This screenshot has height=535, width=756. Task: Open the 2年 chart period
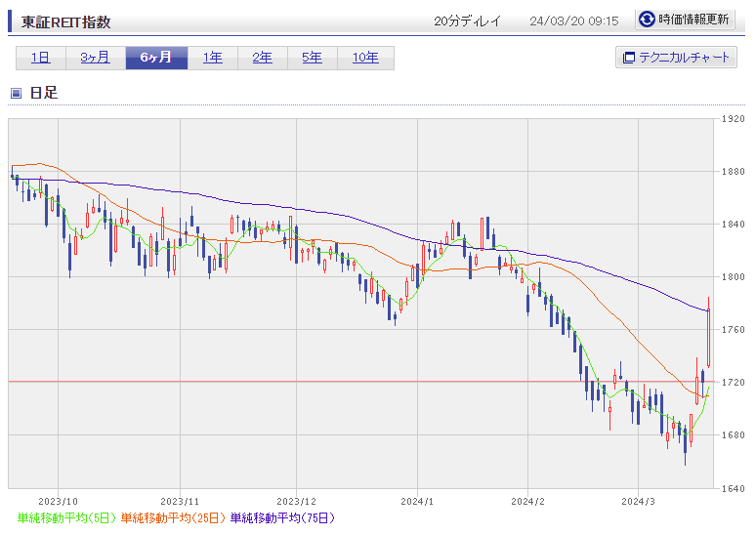(x=263, y=58)
